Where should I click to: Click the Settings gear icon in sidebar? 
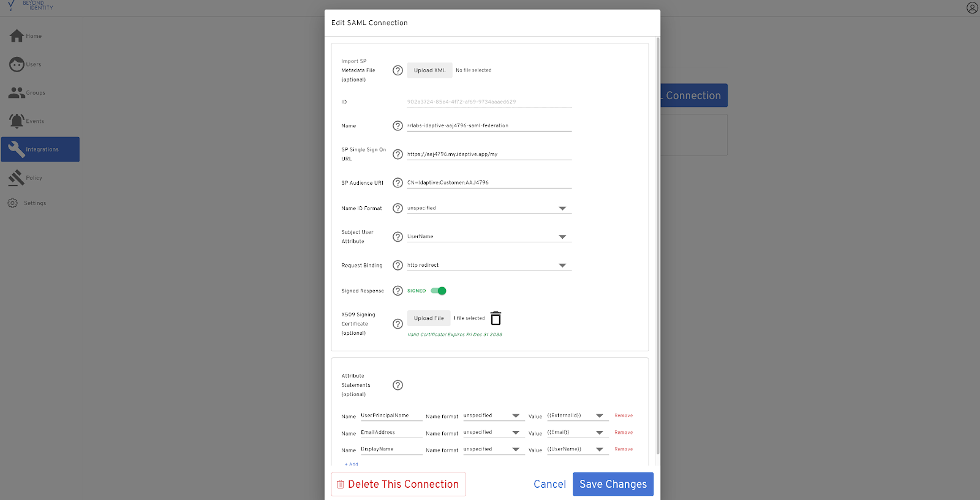pyautogui.click(x=13, y=203)
